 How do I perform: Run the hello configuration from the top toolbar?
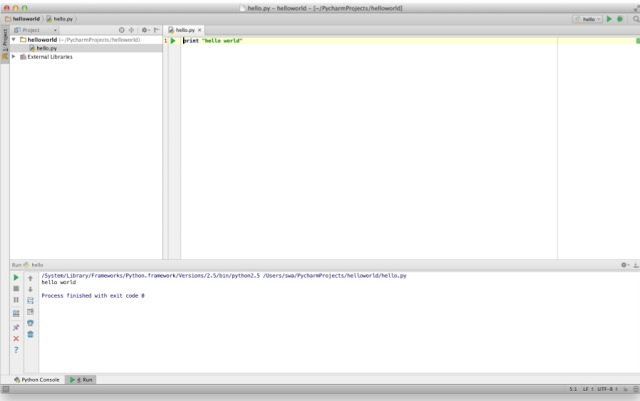click(x=609, y=19)
